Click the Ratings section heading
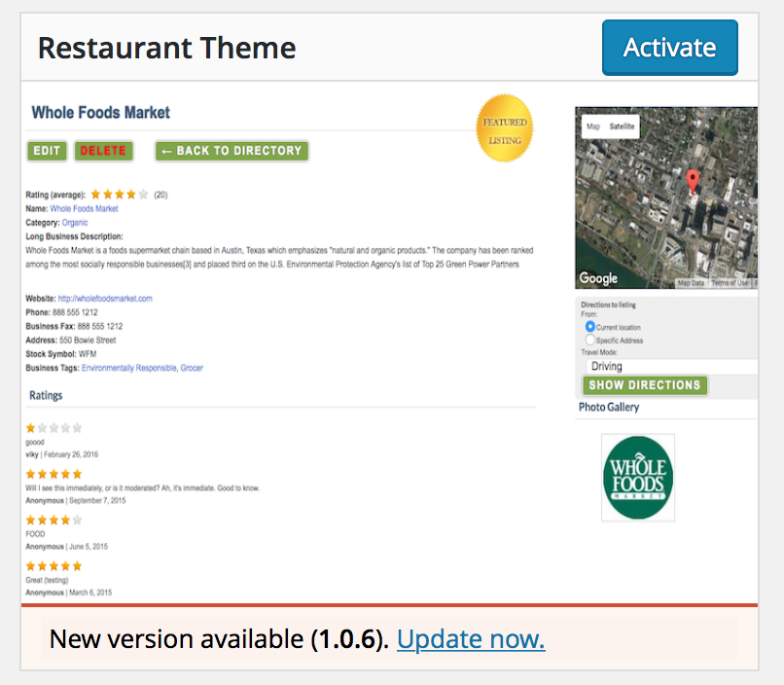 coord(46,395)
